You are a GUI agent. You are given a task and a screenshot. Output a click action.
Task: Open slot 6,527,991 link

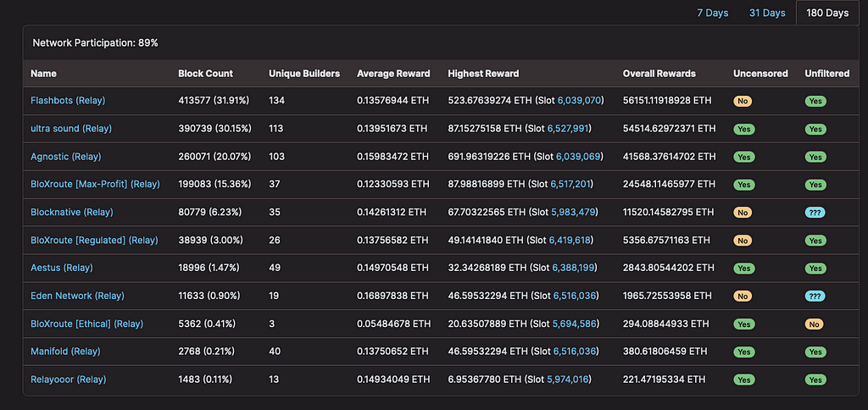pyautogui.click(x=570, y=129)
